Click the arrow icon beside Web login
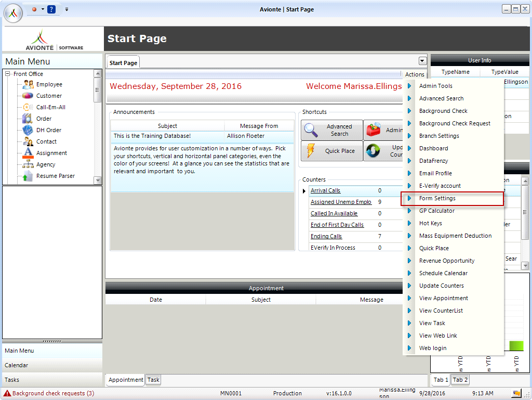 (409, 348)
